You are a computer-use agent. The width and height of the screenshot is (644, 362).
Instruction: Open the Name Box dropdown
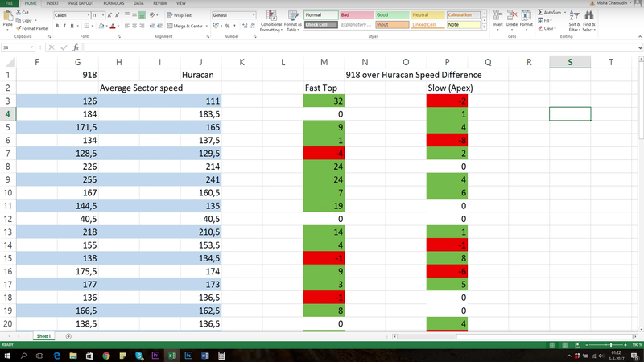[31, 47]
